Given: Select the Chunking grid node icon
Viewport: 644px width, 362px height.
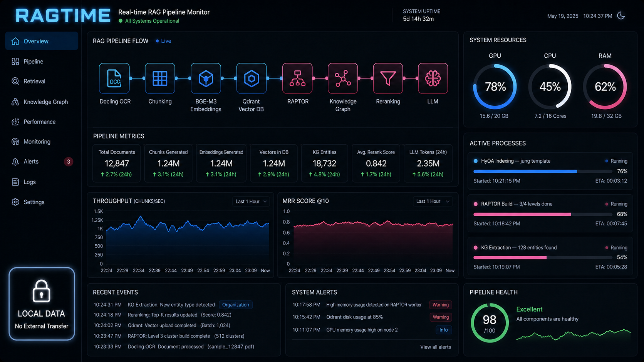Looking at the screenshot, I should (x=160, y=78).
